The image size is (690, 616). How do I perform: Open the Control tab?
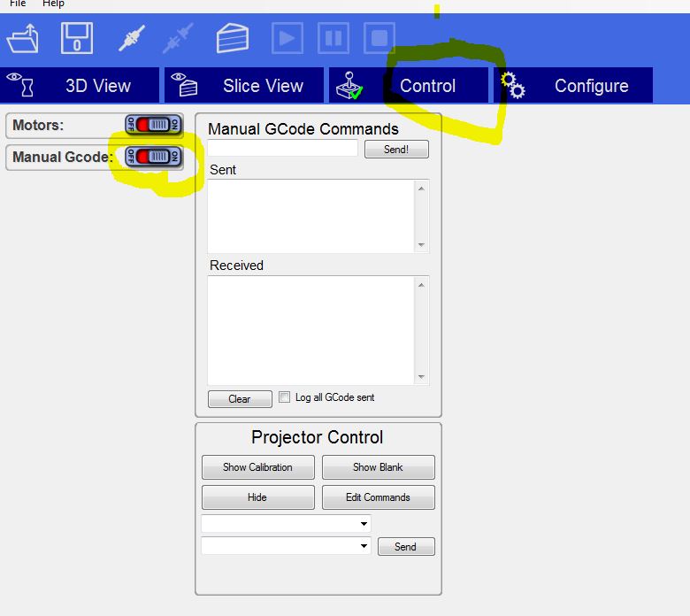(x=409, y=86)
